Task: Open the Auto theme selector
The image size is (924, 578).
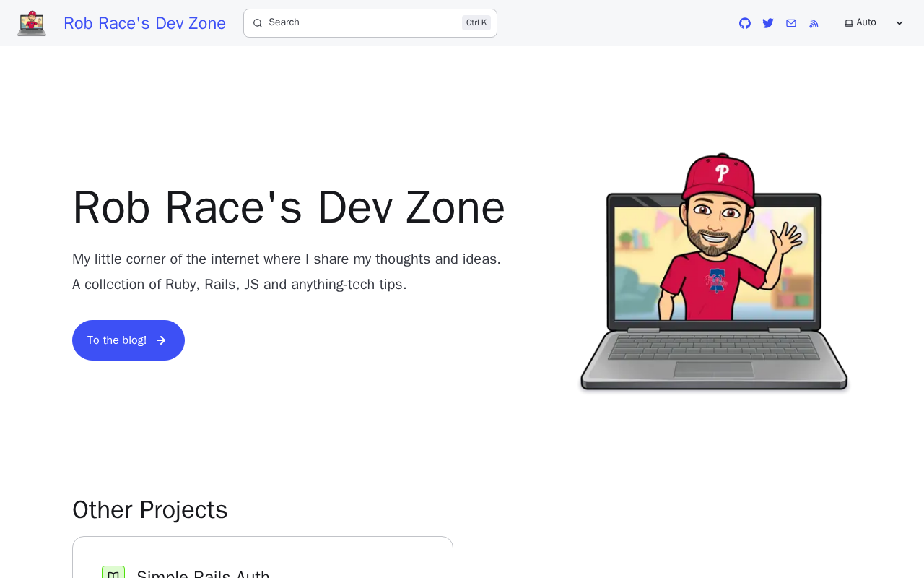Action: tap(874, 23)
